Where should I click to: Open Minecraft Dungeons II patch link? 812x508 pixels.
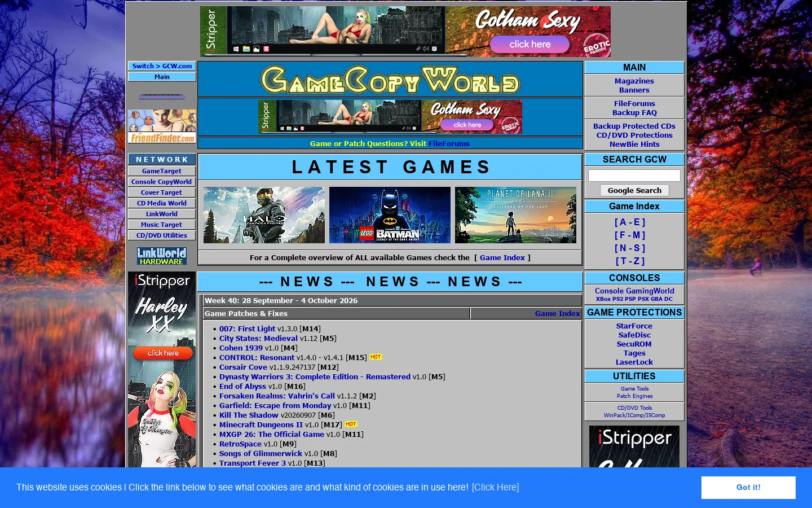pos(261,425)
